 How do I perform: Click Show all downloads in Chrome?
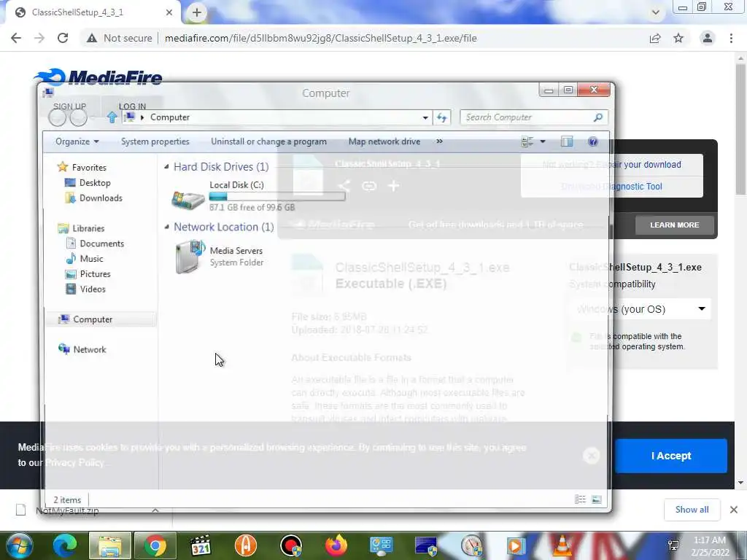pos(692,510)
